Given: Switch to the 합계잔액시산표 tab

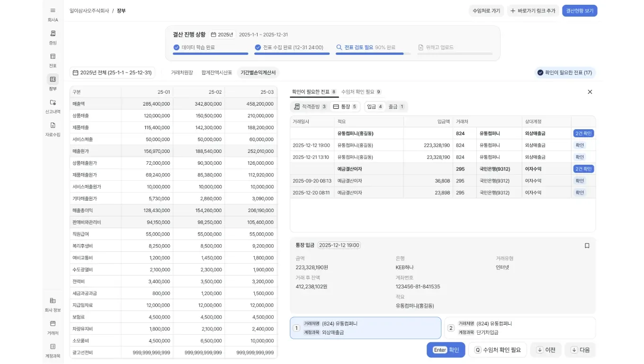Looking at the screenshot, I should point(216,73).
